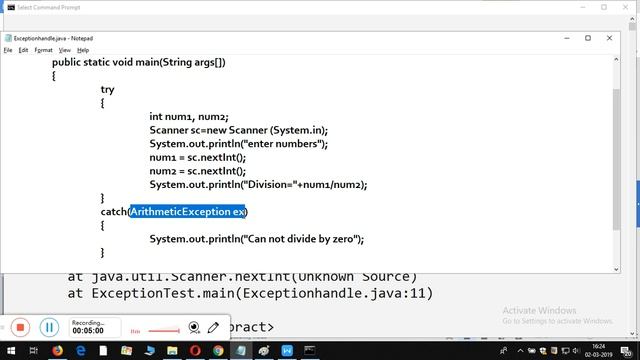Screen dimensions: 640x360
Task: Open the volume speaker tray icon
Action: (x=576, y=351)
